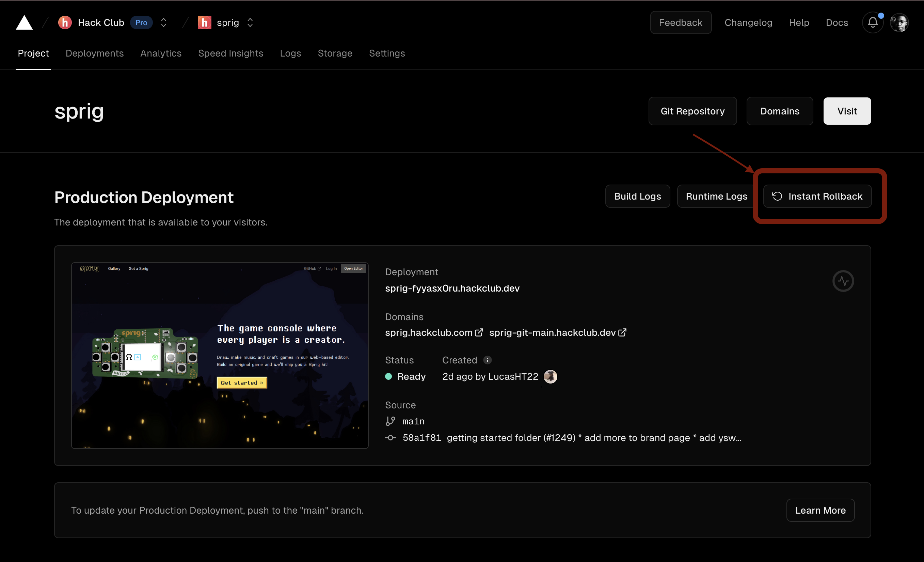
Task: Click the Hack Club team logo
Action: (65, 22)
